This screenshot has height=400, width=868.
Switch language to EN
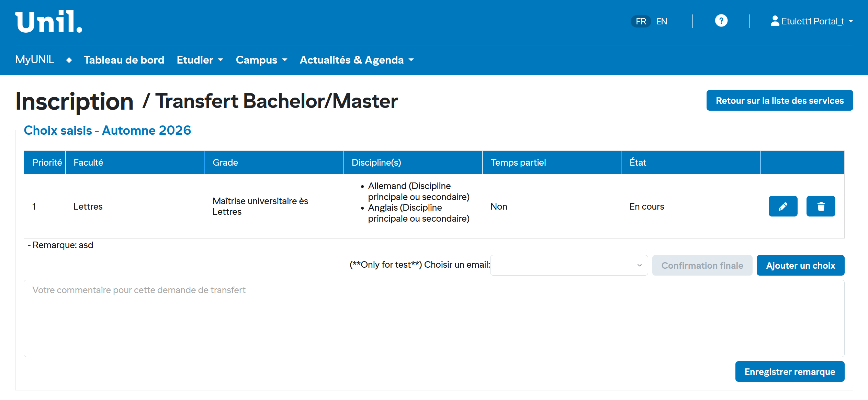662,21
